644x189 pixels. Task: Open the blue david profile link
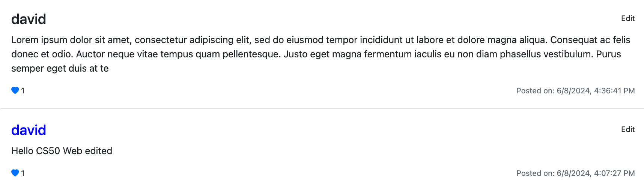(29, 130)
